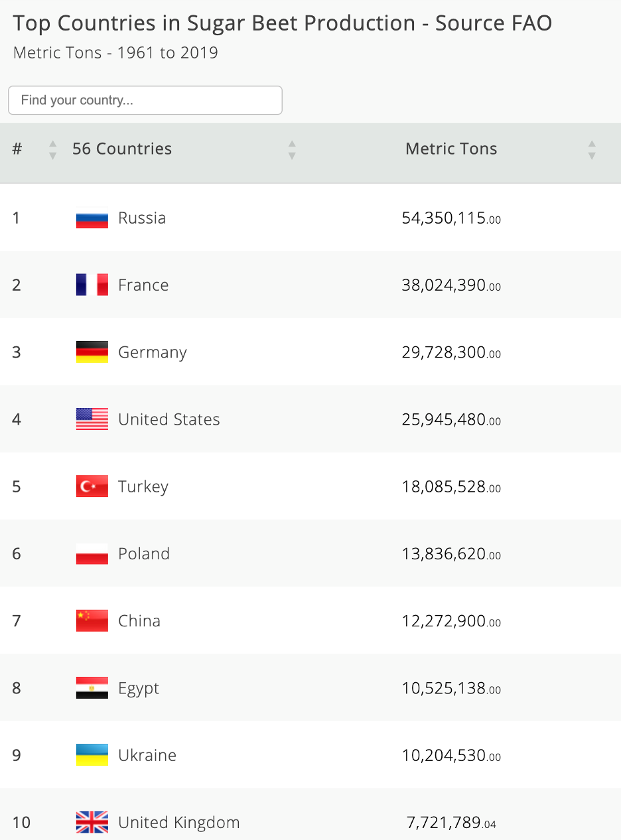
Task: Click the Ukraine flag icon
Action: click(92, 755)
